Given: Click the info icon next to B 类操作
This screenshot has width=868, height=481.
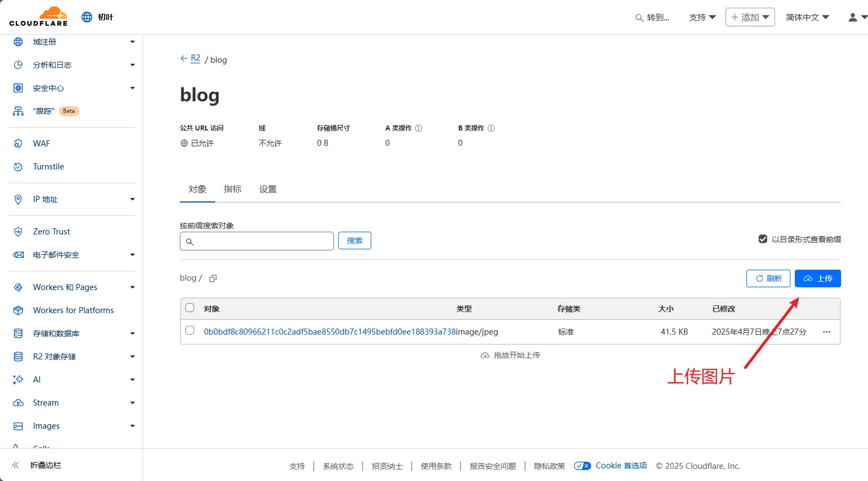Looking at the screenshot, I should [x=491, y=128].
